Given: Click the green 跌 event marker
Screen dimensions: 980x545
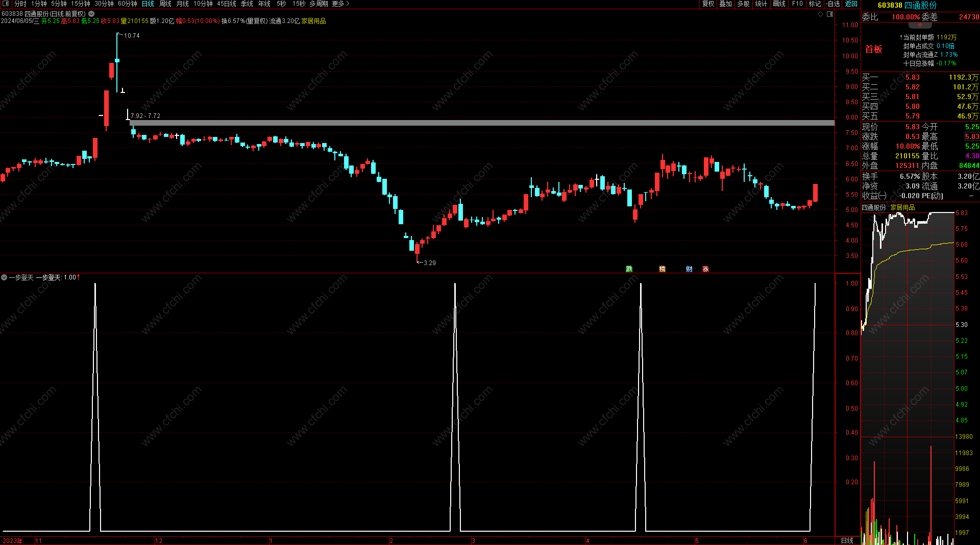Looking at the screenshot, I should click(x=629, y=269).
